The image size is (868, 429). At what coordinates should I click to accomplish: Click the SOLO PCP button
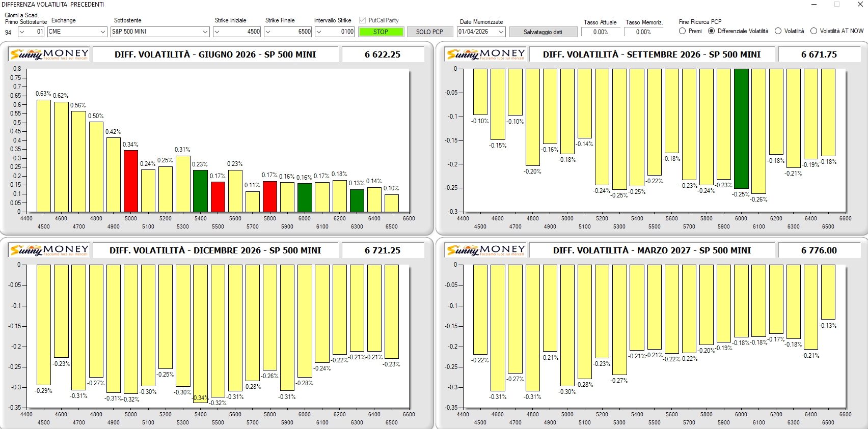pyautogui.click(x=429, y=32)
